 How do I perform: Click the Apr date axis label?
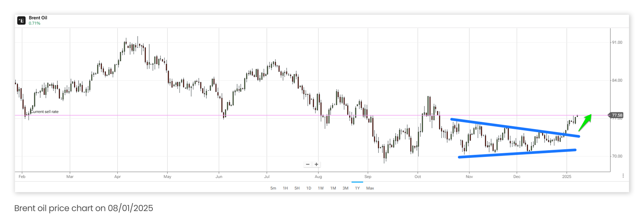tap(117, 176)
